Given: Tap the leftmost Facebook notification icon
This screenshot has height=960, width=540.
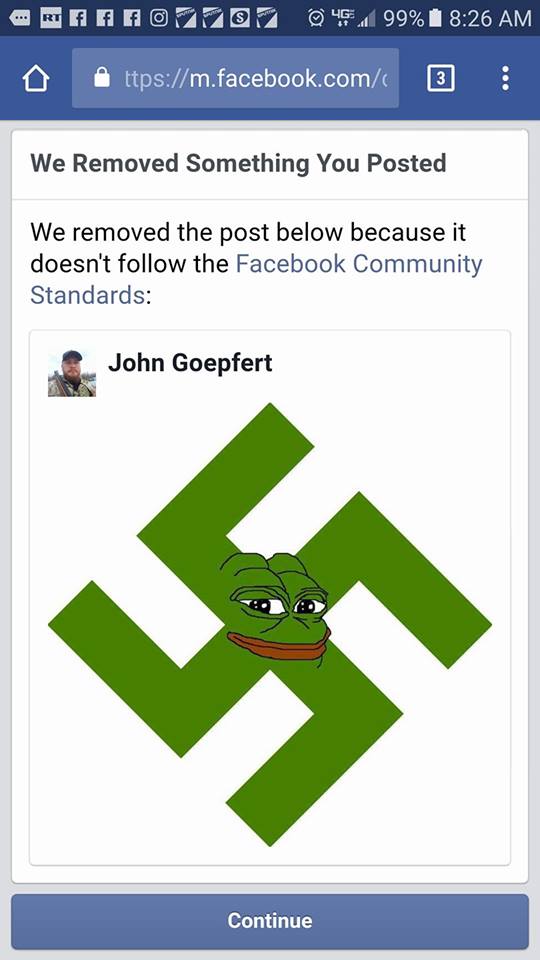Looking at the screenshot, I should (79, 18).
